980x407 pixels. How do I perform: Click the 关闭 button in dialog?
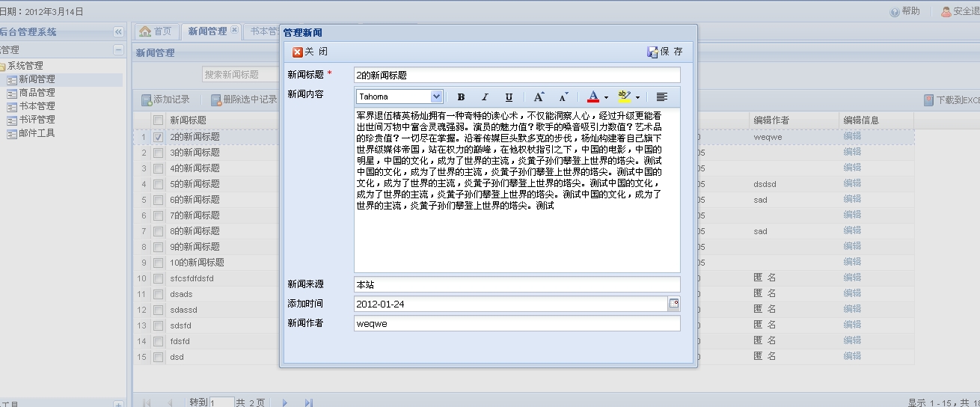point(310,52)
